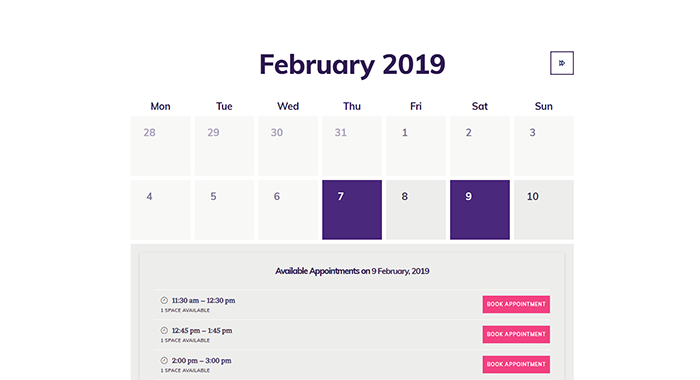Viewport: 700px width, 380px height.
Task: Select Friday 8 on the calendar
Action: coord(416,210)
